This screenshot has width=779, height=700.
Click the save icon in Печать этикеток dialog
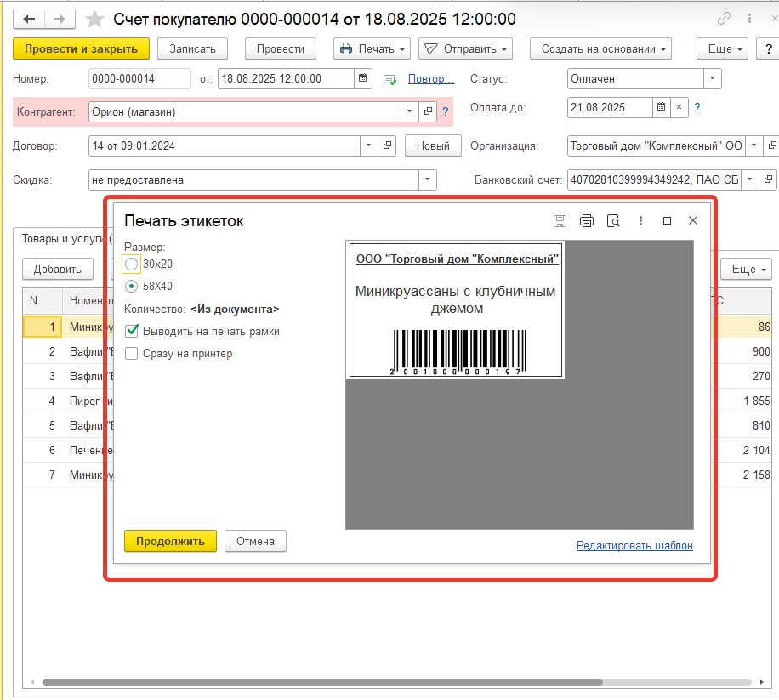[560, 220]
